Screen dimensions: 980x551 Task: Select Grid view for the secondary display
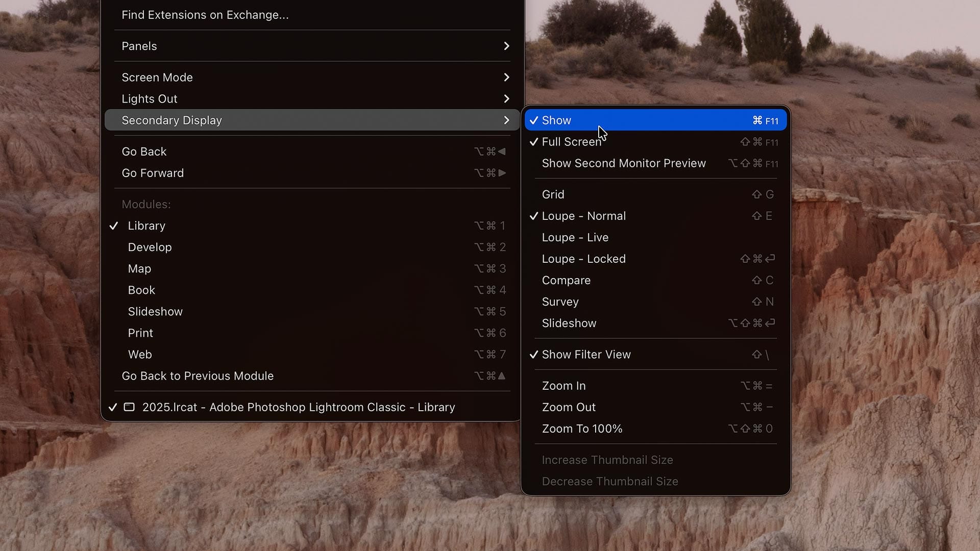coord(553,194)
